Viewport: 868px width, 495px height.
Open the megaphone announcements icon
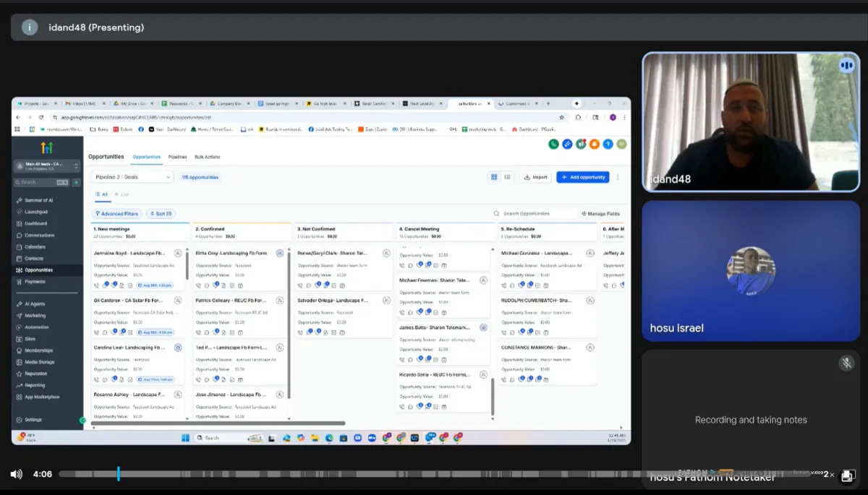(x=581, y=145)
